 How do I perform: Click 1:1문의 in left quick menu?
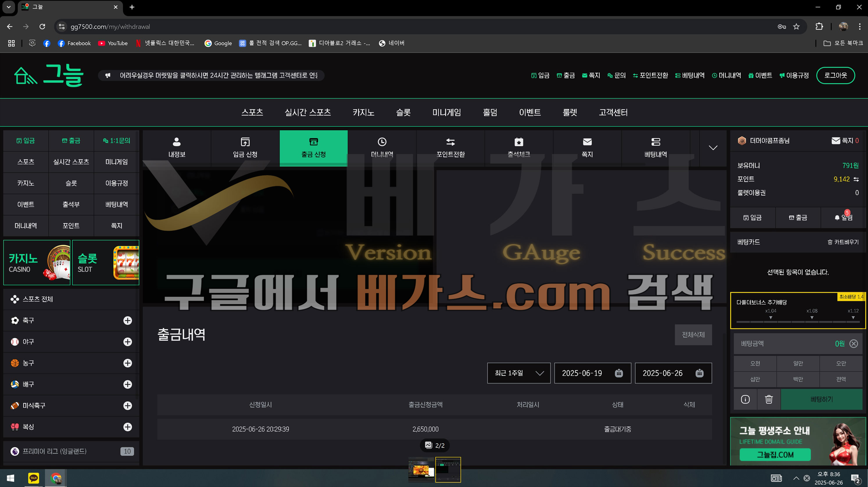point(117,141)
